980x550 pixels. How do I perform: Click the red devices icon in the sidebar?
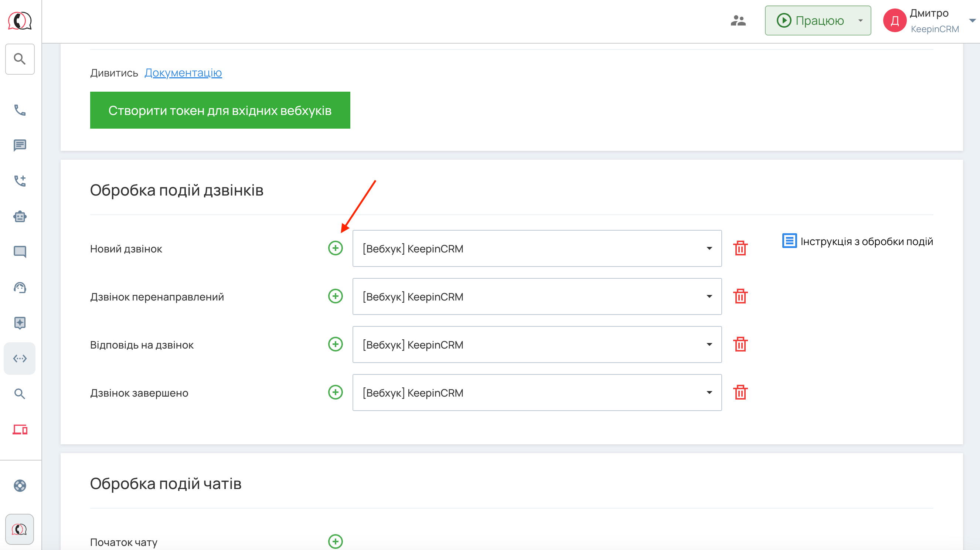coord(20,430)
